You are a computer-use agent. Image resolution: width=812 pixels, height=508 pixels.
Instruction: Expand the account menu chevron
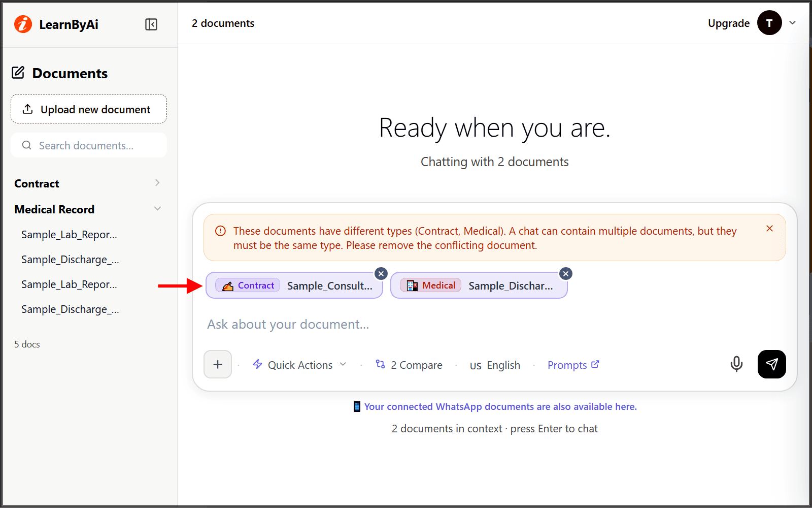(x=793, y=23)
